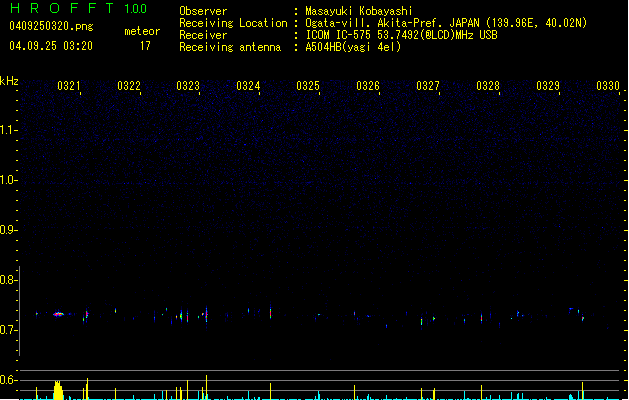This screenshot has width=629, height=400.
Task: Click the 'Receiver' field label
Action: (203, 35)
